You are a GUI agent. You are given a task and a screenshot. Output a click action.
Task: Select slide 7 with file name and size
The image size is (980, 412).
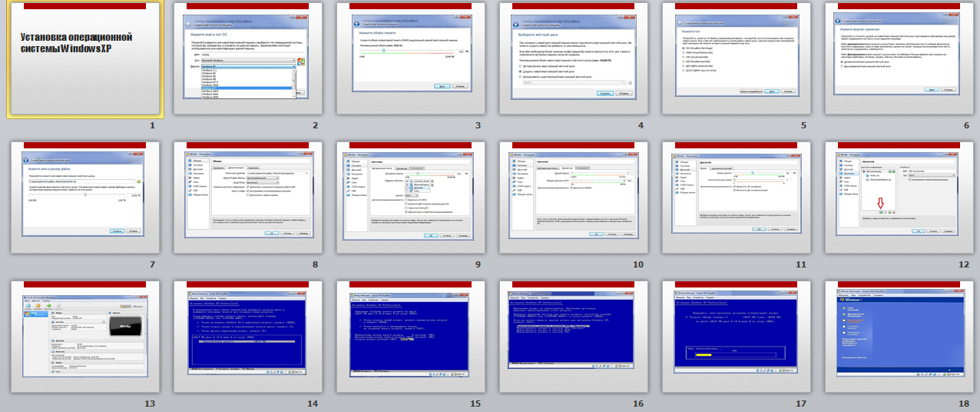(x=84, y=198)
